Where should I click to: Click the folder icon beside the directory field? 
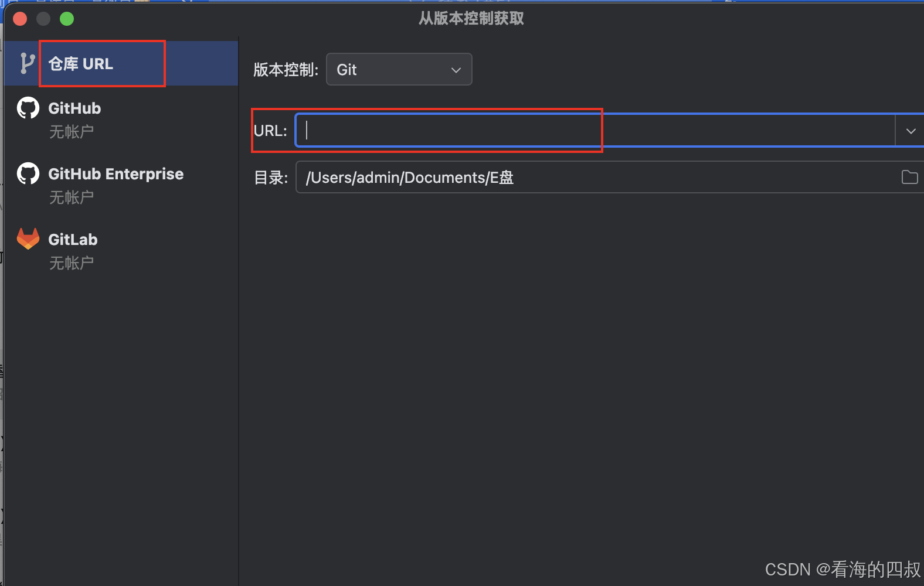(x=909, y=177)
